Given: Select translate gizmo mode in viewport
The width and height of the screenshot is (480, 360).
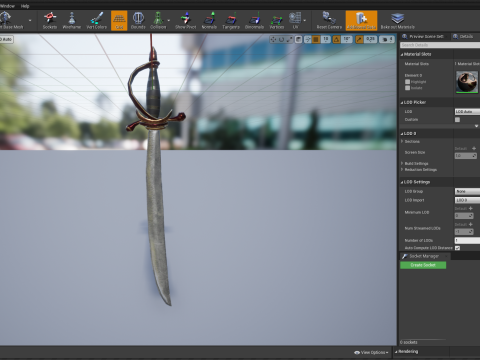Looking at the screenshot, I should [x=273, y=39].
